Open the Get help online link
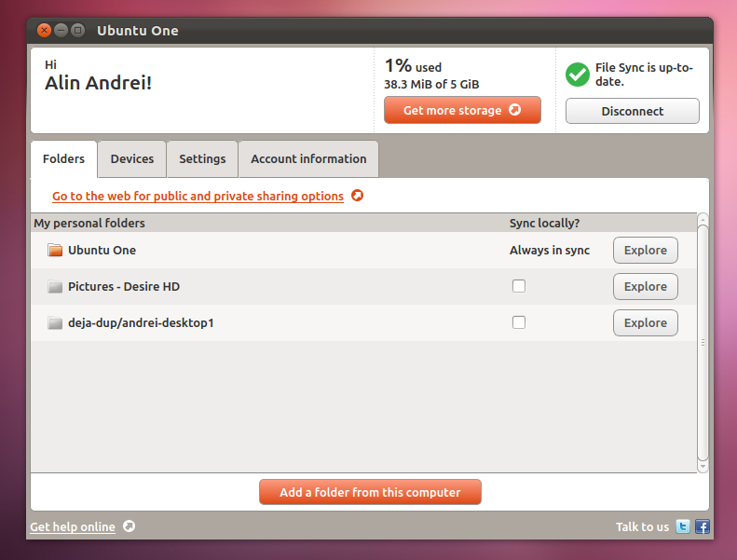Viewport: 737px width, 560px height. pyautogui.click(x=73, y=527)
